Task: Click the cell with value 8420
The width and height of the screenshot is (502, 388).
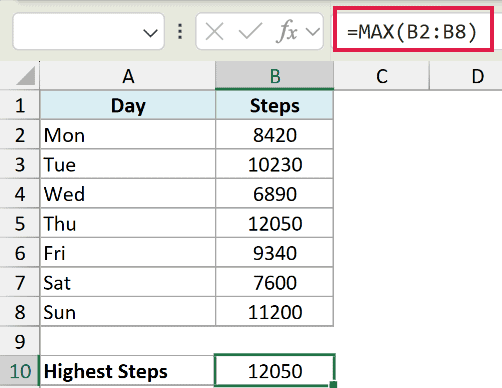Action: (275, 135)
